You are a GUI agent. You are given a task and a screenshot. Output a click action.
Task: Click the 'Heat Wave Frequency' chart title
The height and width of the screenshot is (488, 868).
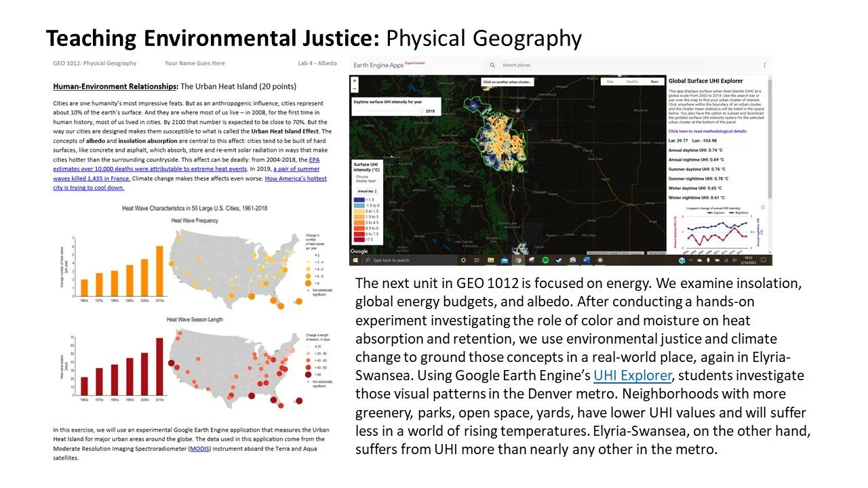coord(194,220)
